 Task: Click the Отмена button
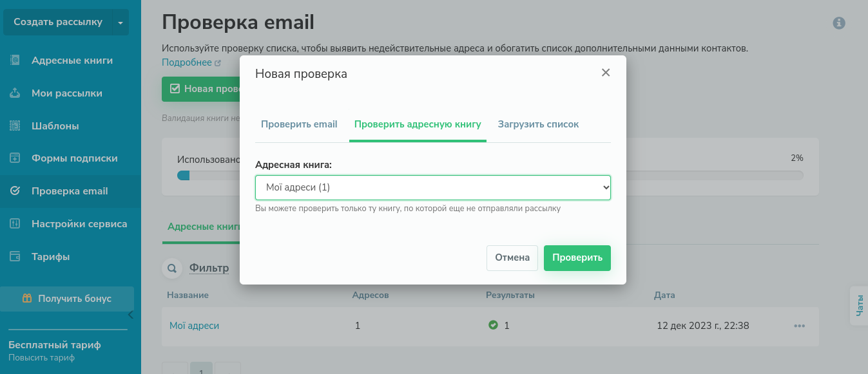[x=512, y=257]
